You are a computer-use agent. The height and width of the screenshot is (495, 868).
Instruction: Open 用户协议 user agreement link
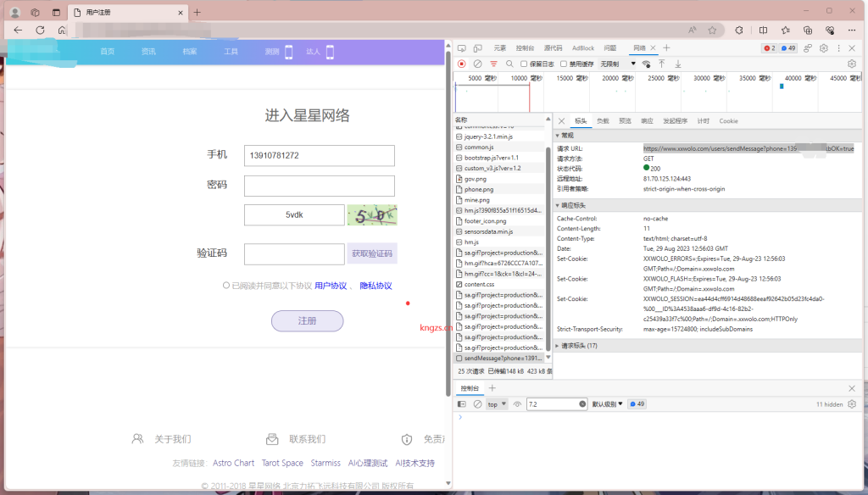(331, 286)
